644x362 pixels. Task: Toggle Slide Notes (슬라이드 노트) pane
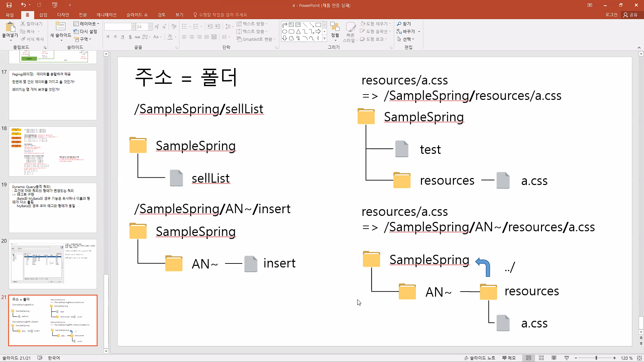[480, 358]
